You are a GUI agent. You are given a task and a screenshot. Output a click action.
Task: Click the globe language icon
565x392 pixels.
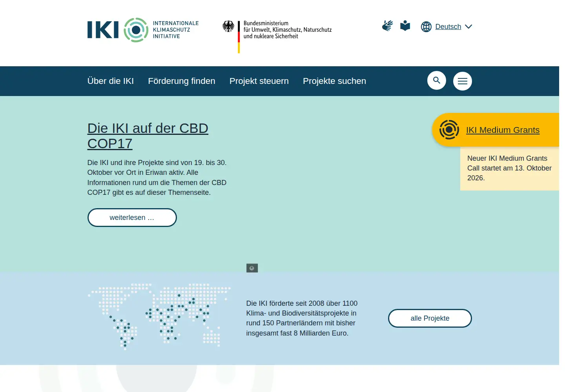(426, 27)
